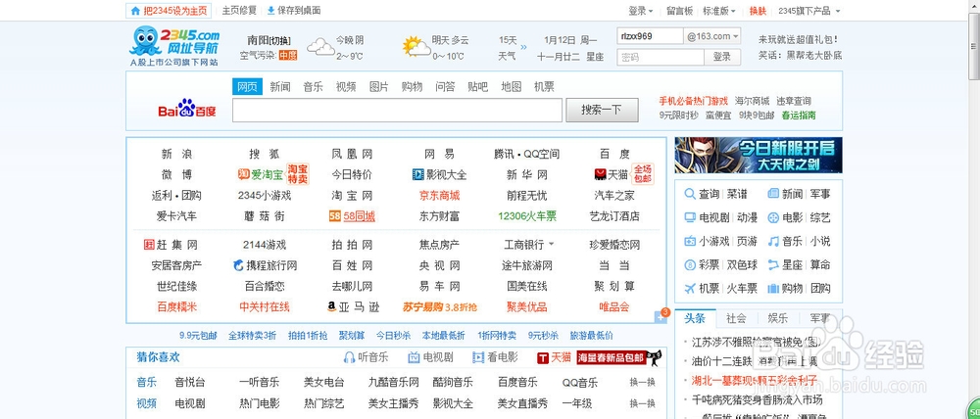Screen dimensions: 980x419
Task: Click the 手机必备热门游戏 link
Action: [693, 101]
